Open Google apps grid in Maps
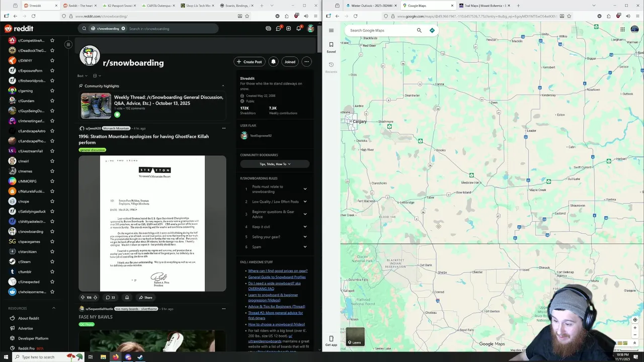This screenshot has height=362, width=644. click(x=622, y=29)
